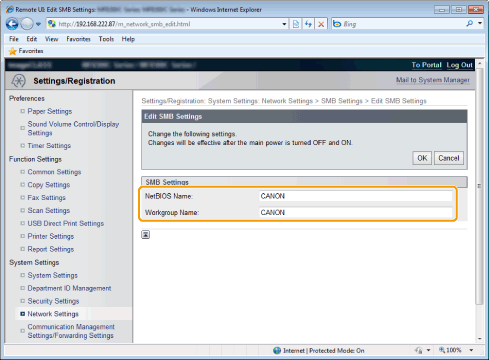The height and width of the screenshot is (360, 489).
Task: Click the Paper Settings bullet icon
Action: [22, 111]
